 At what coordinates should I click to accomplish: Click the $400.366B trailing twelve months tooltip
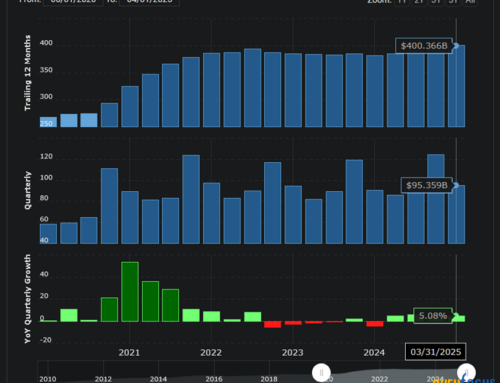click(x=424, y=46)
